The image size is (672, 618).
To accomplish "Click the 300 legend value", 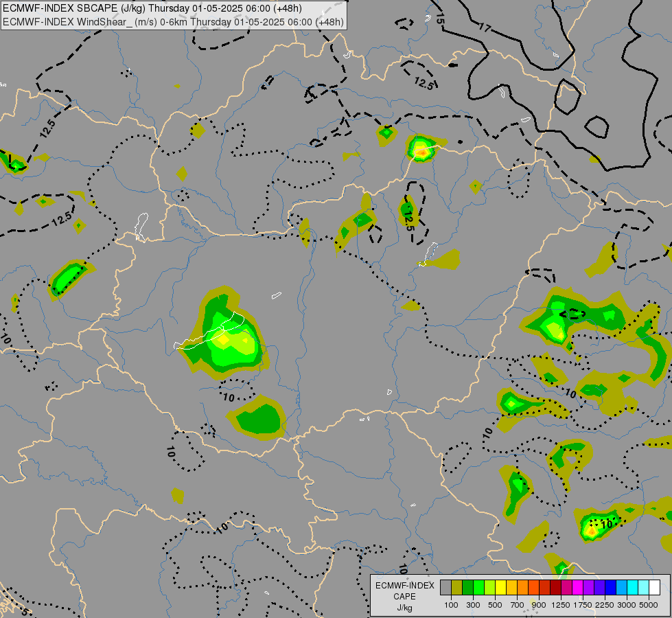I will [x=473, y=605].
